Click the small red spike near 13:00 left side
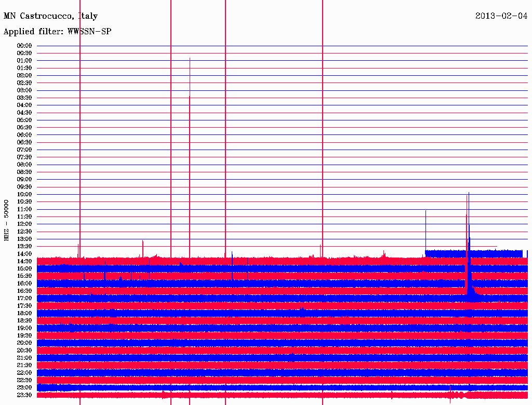532x405 pixels. point(143,248)
